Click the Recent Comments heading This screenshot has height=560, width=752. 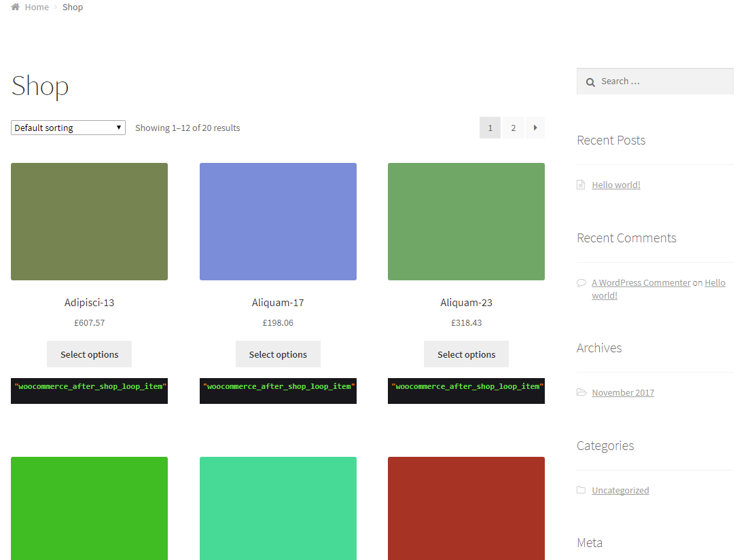coord(626,238)
